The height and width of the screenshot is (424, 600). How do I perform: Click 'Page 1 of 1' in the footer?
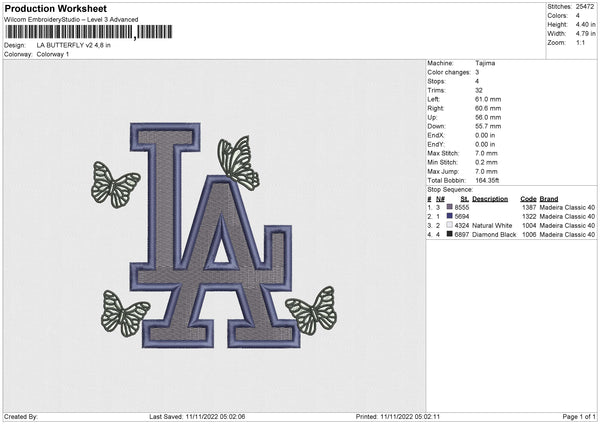coord(579,416)
